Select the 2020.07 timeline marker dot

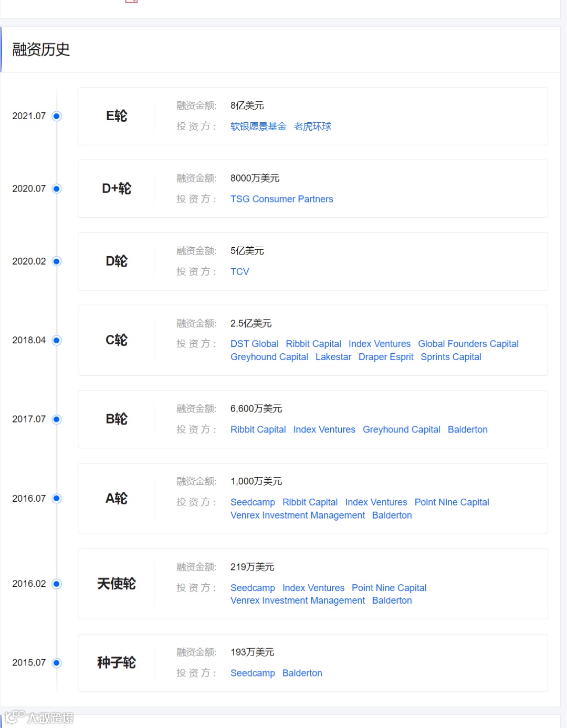pos(57,188)
